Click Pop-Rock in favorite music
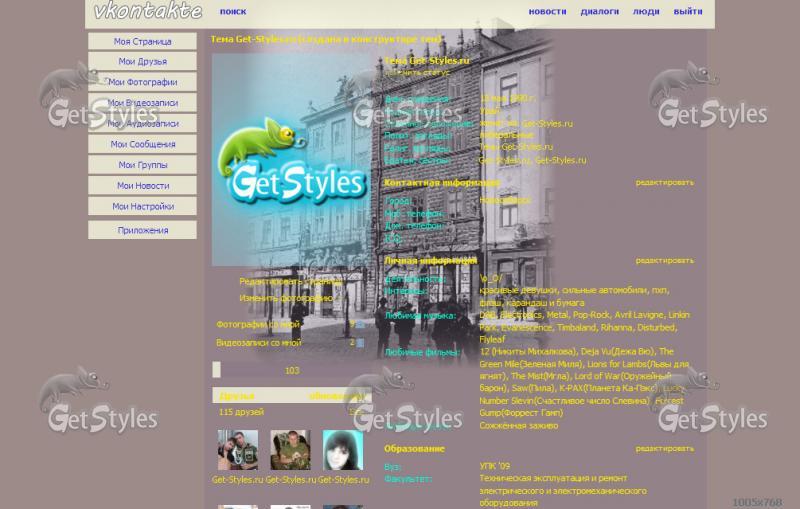800x509 pixels. tap(591, 315)
